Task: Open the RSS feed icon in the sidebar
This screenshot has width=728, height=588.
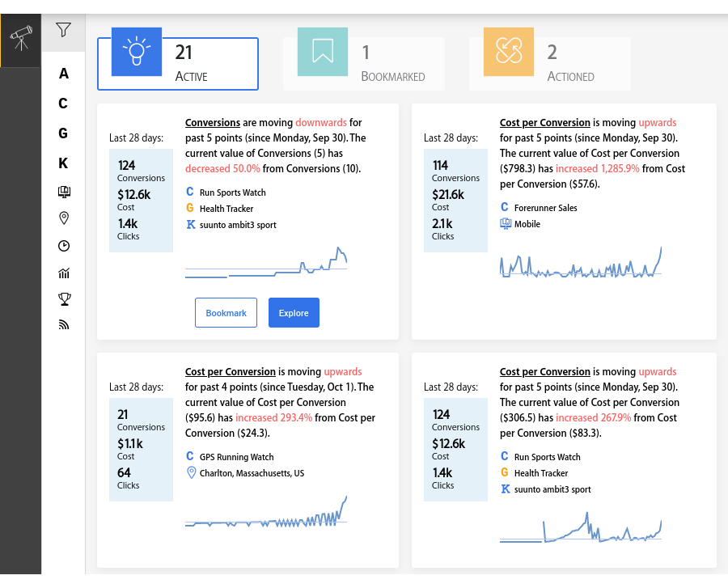Action: 64,325
